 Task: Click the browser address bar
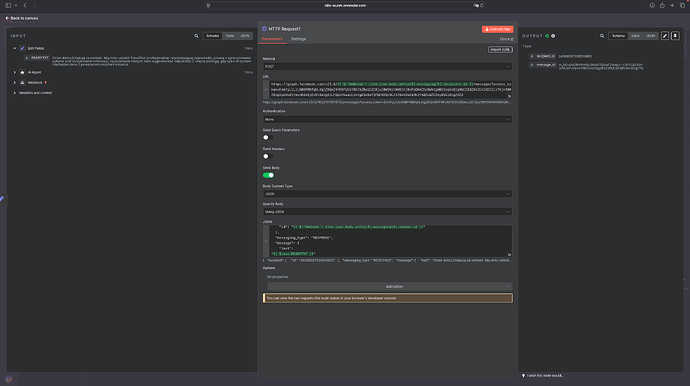point(345,5)
